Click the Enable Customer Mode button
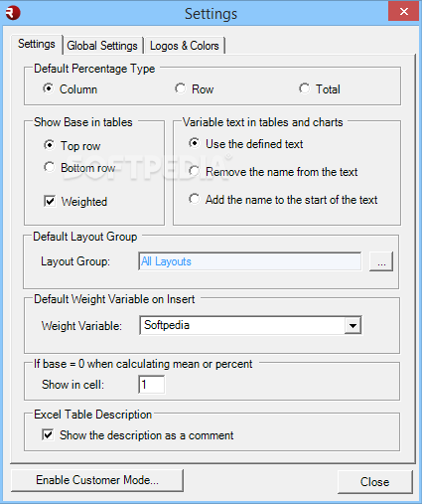This screenshot has width=422, height=504. click(x=97, y=480)
